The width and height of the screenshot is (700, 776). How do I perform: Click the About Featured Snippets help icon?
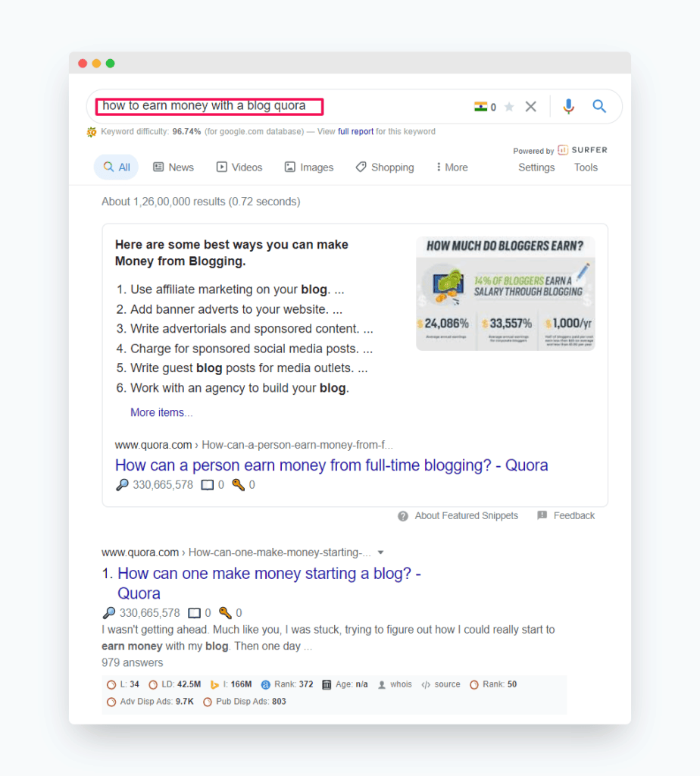(403, 516)
